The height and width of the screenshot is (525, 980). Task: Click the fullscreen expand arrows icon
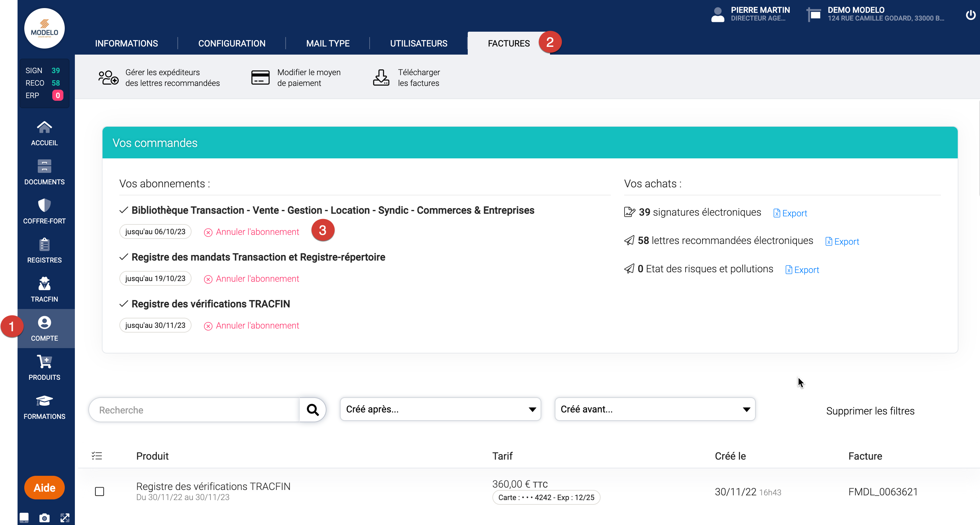[x=65, y=518]
